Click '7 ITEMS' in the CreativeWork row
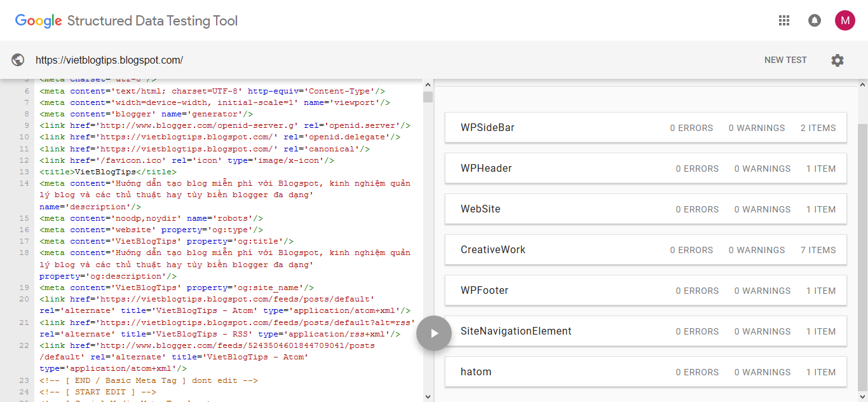Screen dimensions: 868x402 click(x=818, y=250)
